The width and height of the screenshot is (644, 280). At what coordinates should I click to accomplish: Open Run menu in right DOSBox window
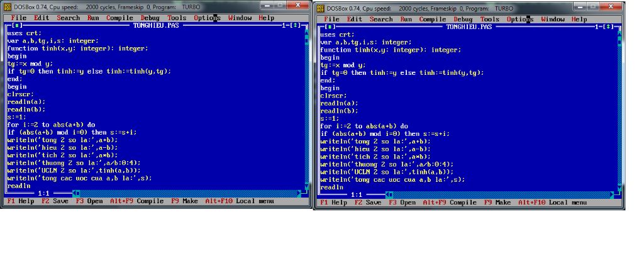coord(406,20)
